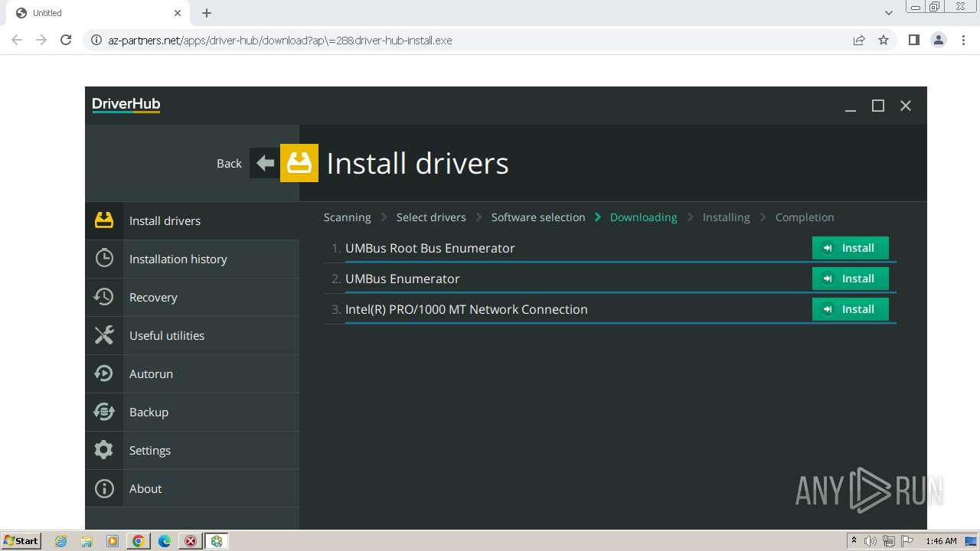Open Chrome from the taskbar
Image resolution: width=980 pixels, height=551 pixels.
[139, 541]
